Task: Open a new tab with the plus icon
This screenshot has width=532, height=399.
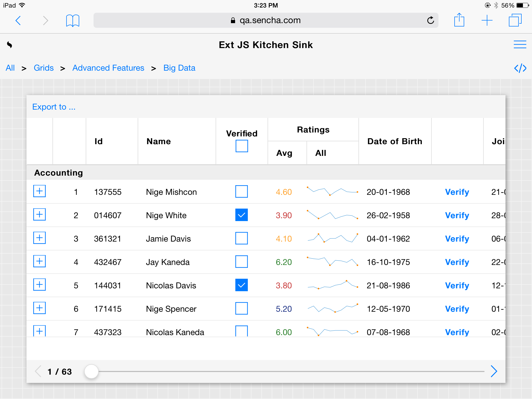Action: coord(487,20)
